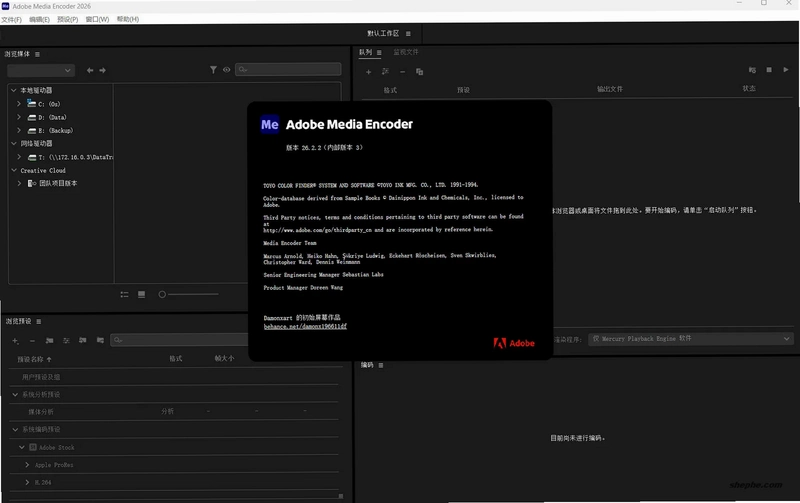This screenshot has width=800, height=503.
Task: Open the 窗口(W) menu
Action: (x=97, y=19)
